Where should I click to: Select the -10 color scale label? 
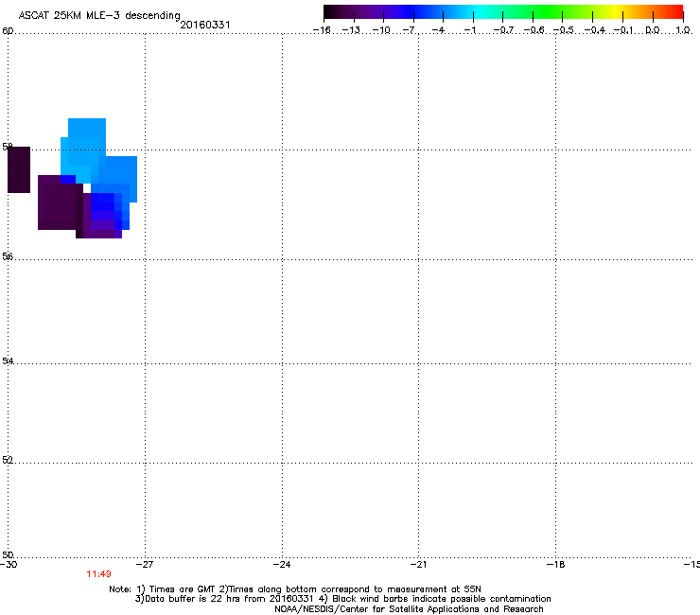click(x=381, y=30)
